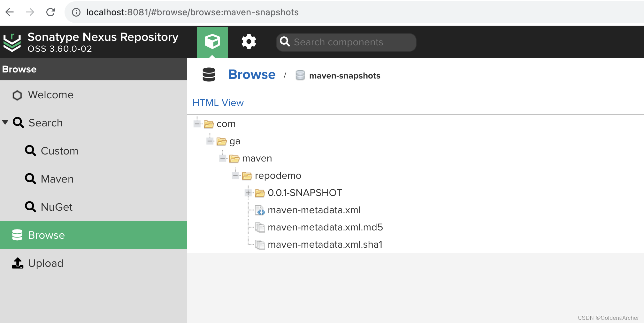Image resolution: width=644 pixels, height=323 pixels.
Task: Open the Administration gear icon
Action: click(x=249, y=42)
